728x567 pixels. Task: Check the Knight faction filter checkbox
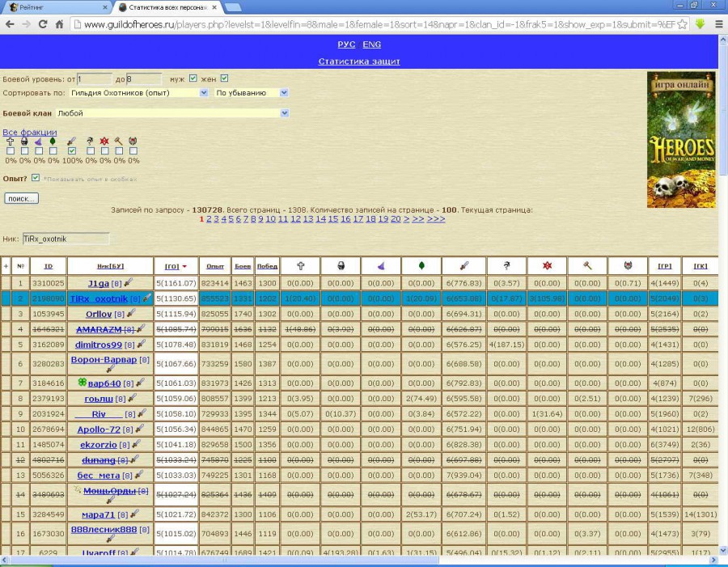coord(11,151)
